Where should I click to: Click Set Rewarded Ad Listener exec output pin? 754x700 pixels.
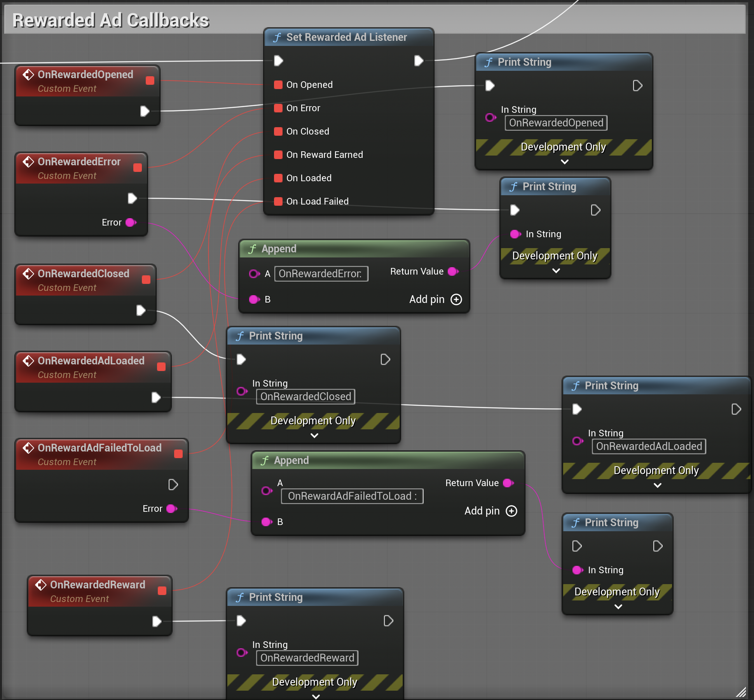[x=419, y=61]
